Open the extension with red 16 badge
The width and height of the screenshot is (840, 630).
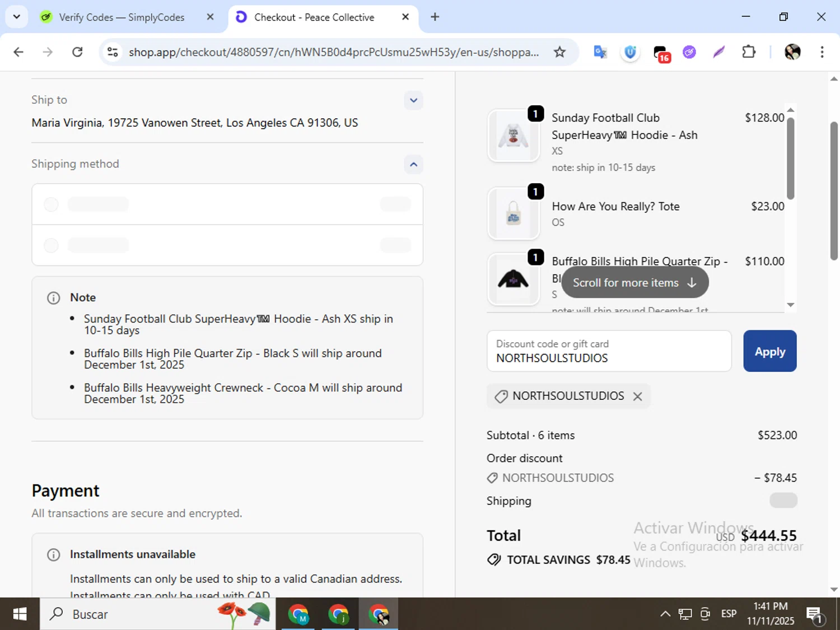[x=661, y=53]
